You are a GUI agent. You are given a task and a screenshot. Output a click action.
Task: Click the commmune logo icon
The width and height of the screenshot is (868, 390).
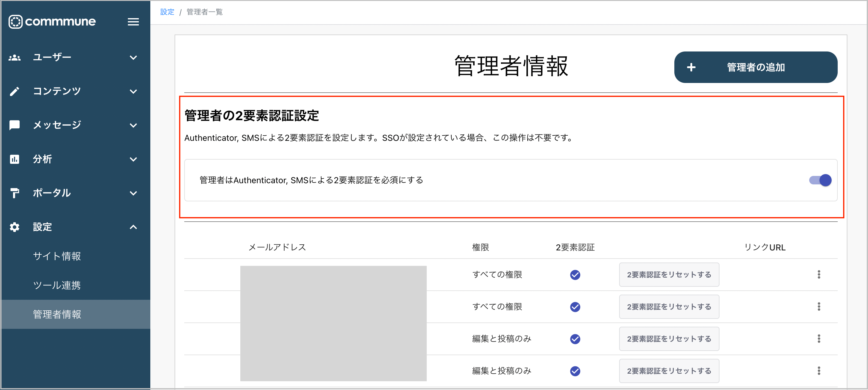pyautogui.click(x=15, y=22)
